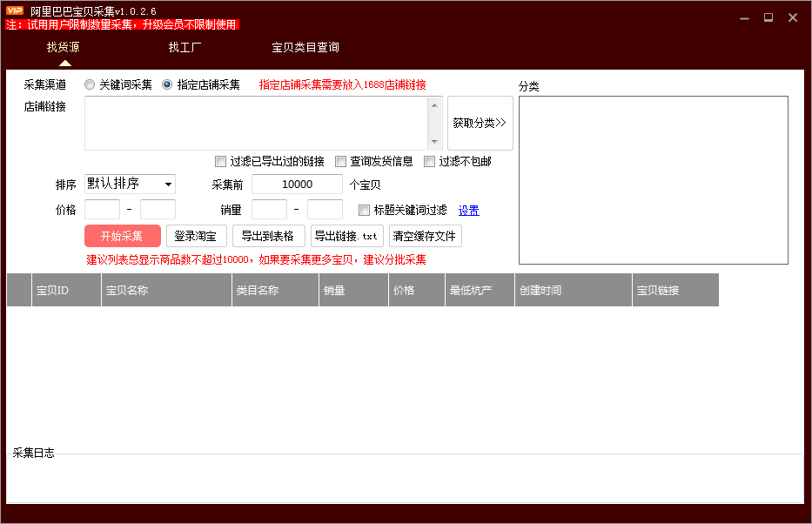
Task: Click the 创建时间 column header
Action: click(574, 290)
